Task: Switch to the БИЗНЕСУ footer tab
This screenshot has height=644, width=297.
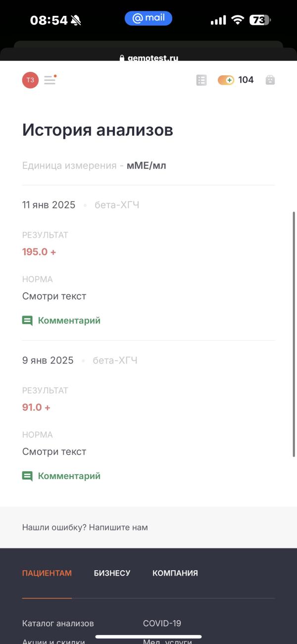Action: pos(112,573)
